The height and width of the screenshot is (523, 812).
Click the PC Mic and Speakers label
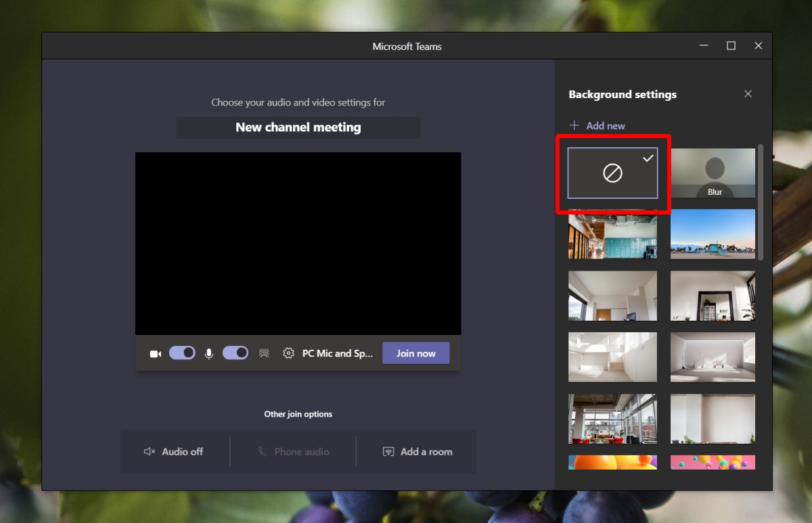[x=338, y=353]
